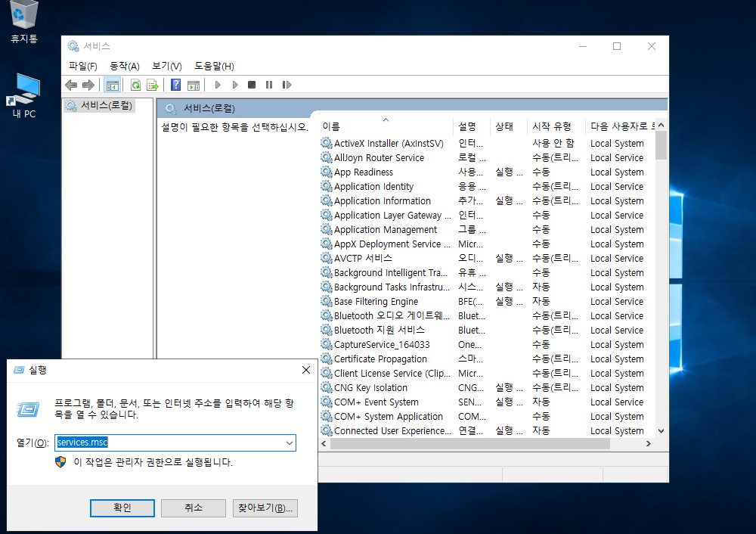Click the gear icon of App Readiness row
Viewport: 756px width, 534px height.
(327, 172)
